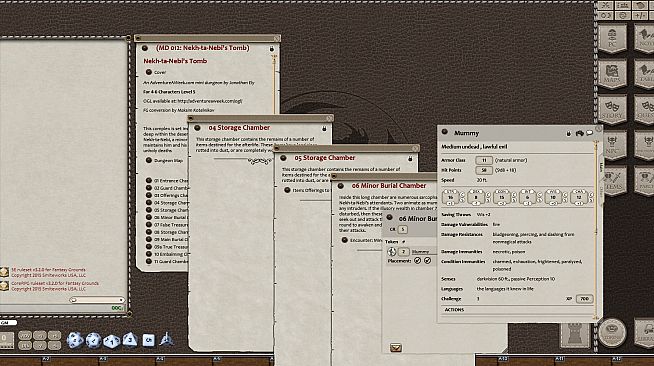Pick the caltrop-shaped die at tray end

click(166, 339)
